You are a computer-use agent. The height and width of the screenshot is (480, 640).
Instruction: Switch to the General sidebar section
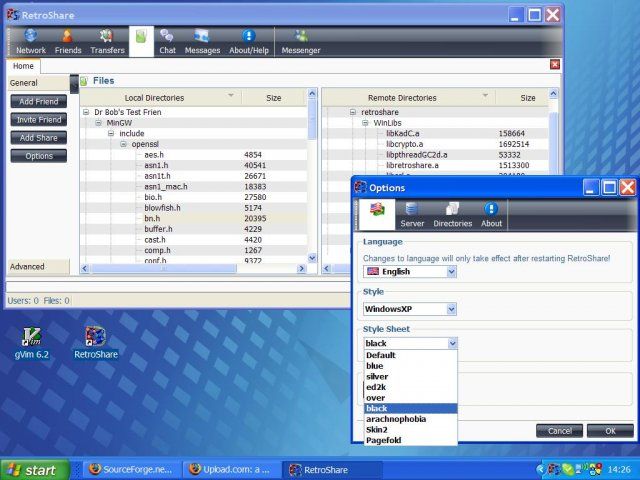click(38, 83)
